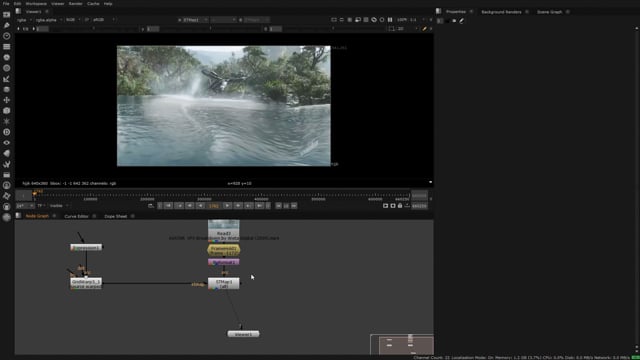Click the Properties panel pencil edit icon
The image size is (640, 360).
coord(462,20)
